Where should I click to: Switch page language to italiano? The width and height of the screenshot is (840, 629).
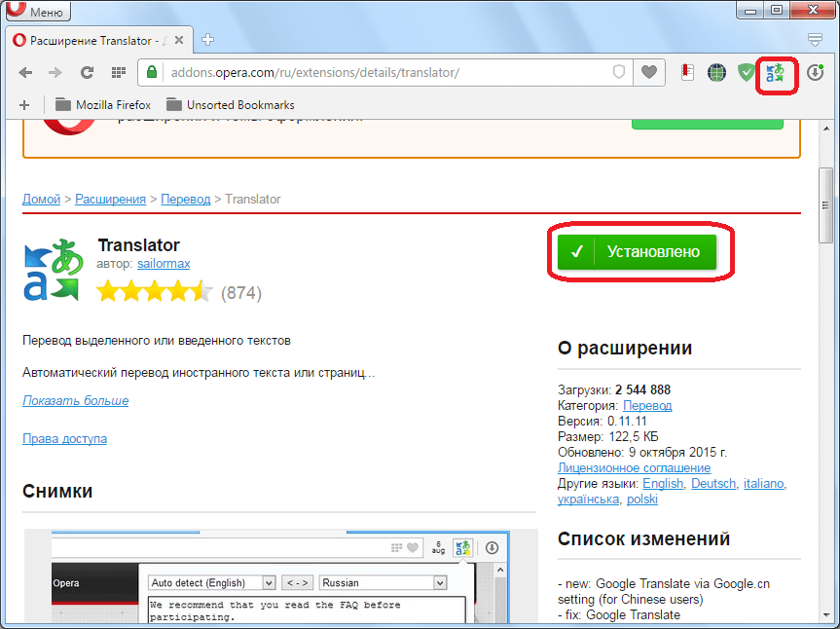click(763, 483)
